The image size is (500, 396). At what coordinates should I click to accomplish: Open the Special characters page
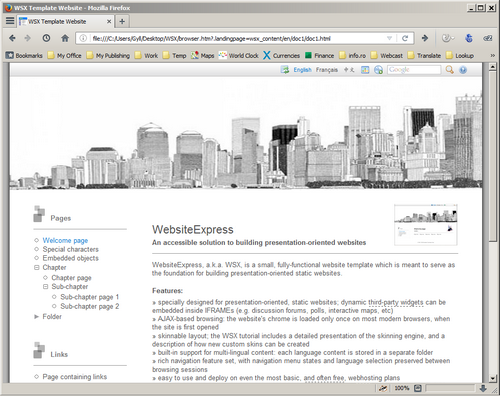click(x=71, y=249)
